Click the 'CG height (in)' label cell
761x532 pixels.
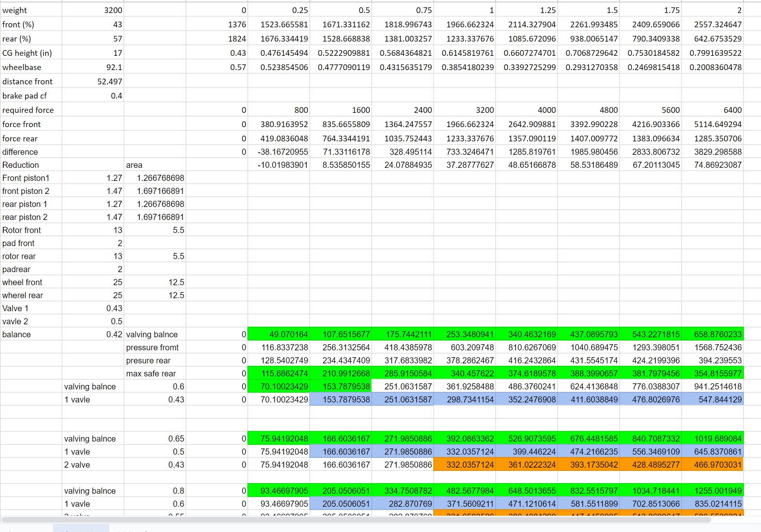coord(31,53)
